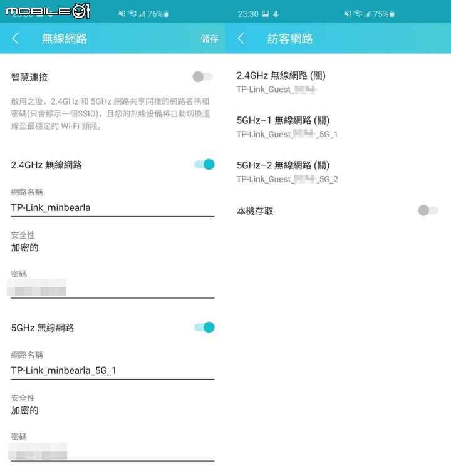Tap the 2.4GHz 網路名稱 label
Screen dimensions: 451x476
pyautogui.click(x=27, y=192)
